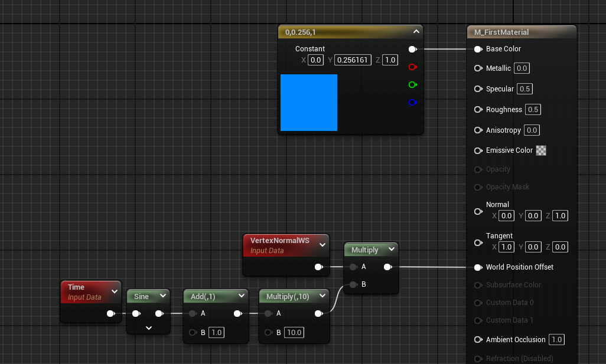Show advanced pins at bottom of Sine node
This screenshot has width=606, height=364.
point(149,328)
